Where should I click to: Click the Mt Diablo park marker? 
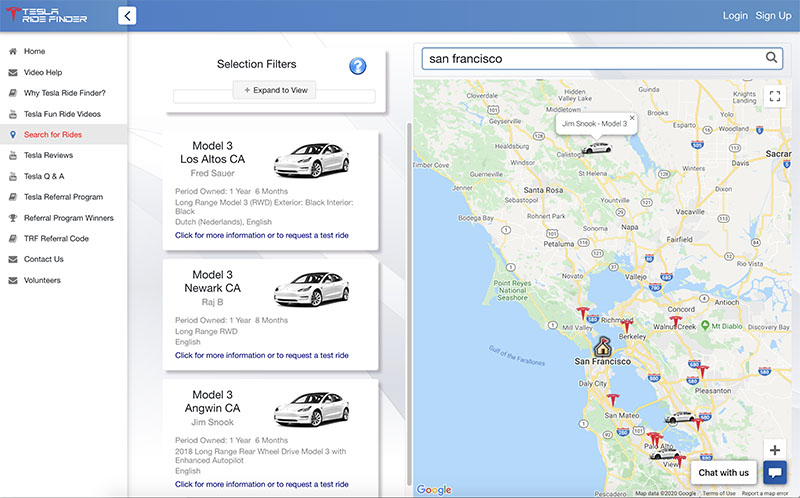pos(705,326)
